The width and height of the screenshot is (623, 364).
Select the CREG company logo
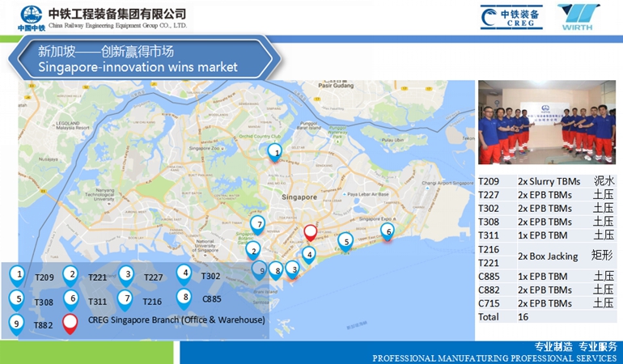coord(511,18)
